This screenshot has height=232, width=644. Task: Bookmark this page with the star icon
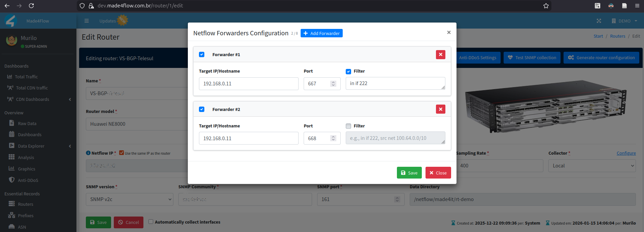click(x=546, y=6)
